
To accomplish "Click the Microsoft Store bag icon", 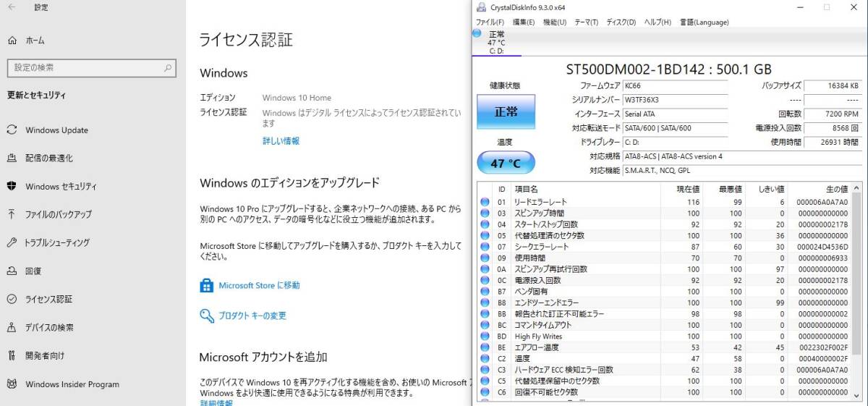I will [x=207, y=285].
